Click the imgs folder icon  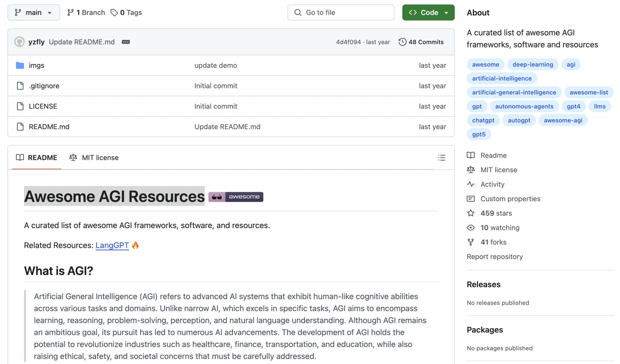click(x=20, y=65)
